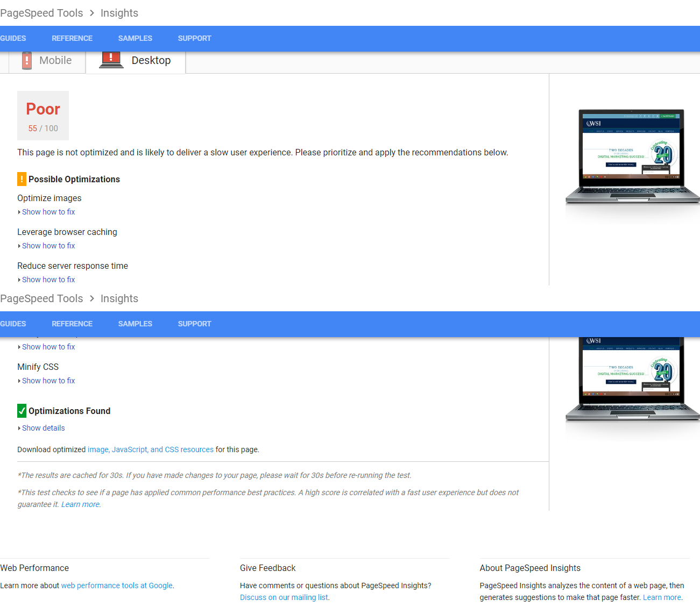Expand 'Show how to fix' under Minify CSS
The height and width of the screenshot is (607, 700).
point(48,381)
